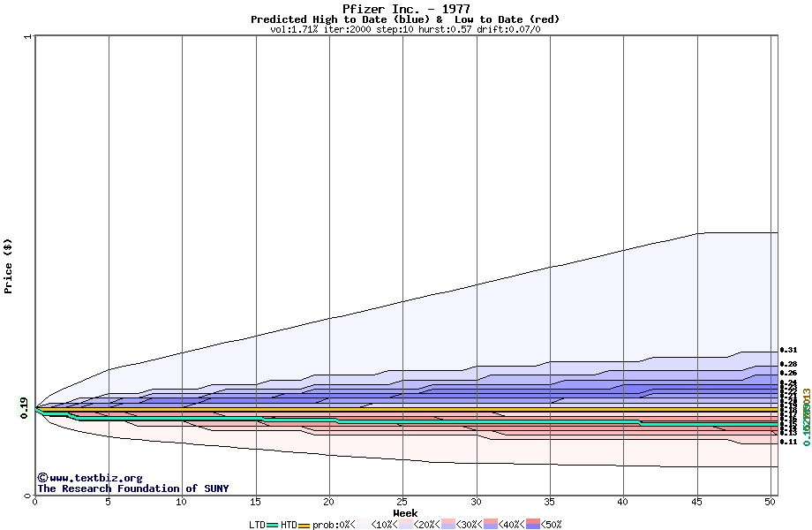Click the cyan LTD legend line swatch
Screen dimensions: 812x530
click(x=273, y=526)
